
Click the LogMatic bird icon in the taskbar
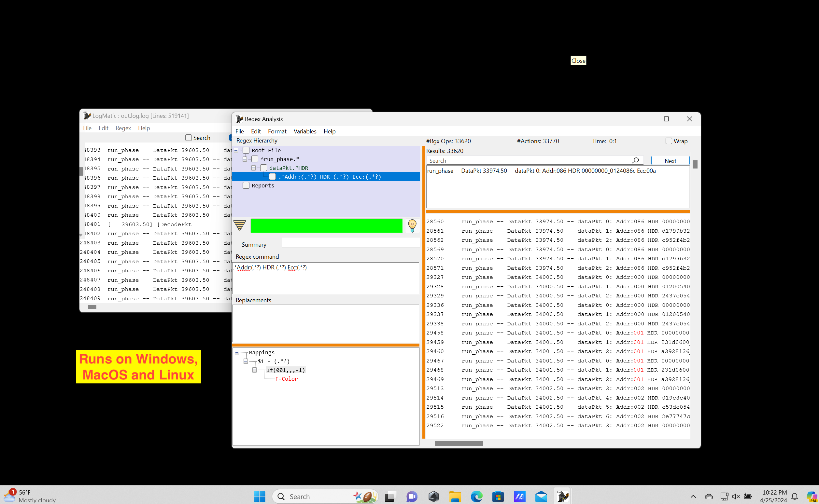pyautogui.click(x=562, y=496)
